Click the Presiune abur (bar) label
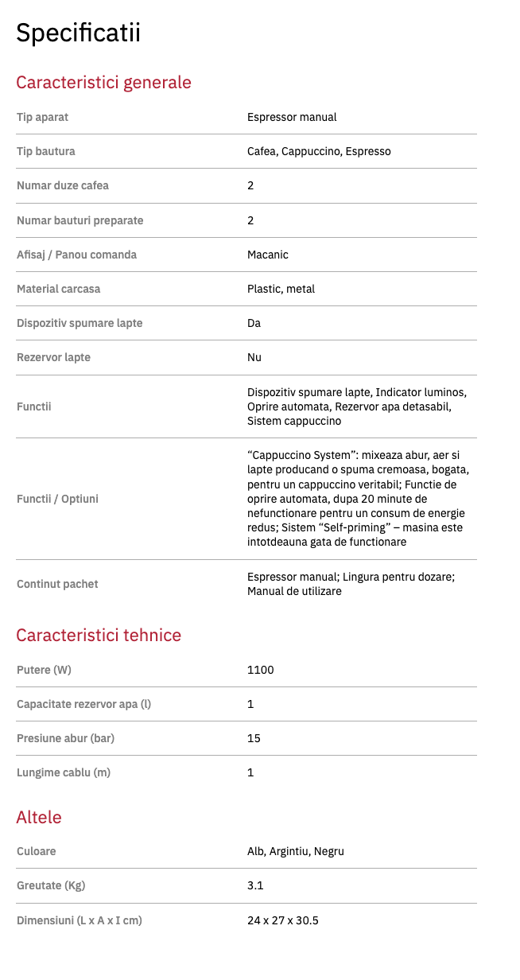520x980 pixels. tap(65, 738)
